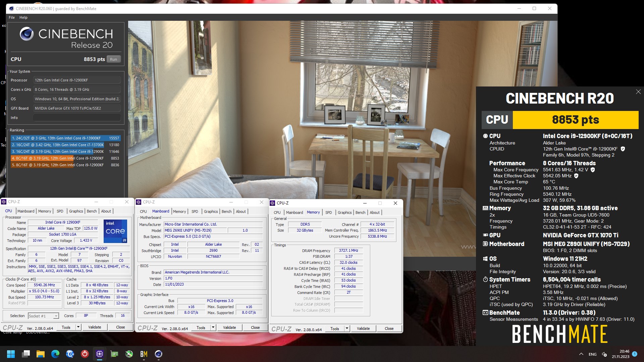644x362 pixels.
Task: Click the verified shield next to CPUID
Action: coord(623,149)
